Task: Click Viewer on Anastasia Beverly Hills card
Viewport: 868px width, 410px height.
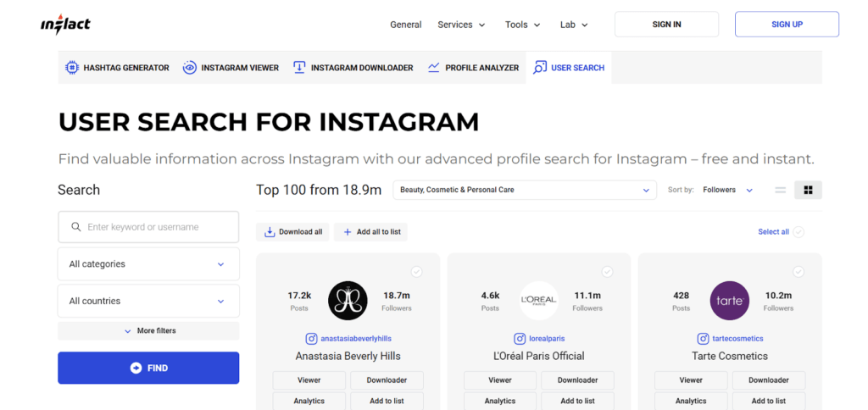Action: pyautogui.click(x=309, y=380)
